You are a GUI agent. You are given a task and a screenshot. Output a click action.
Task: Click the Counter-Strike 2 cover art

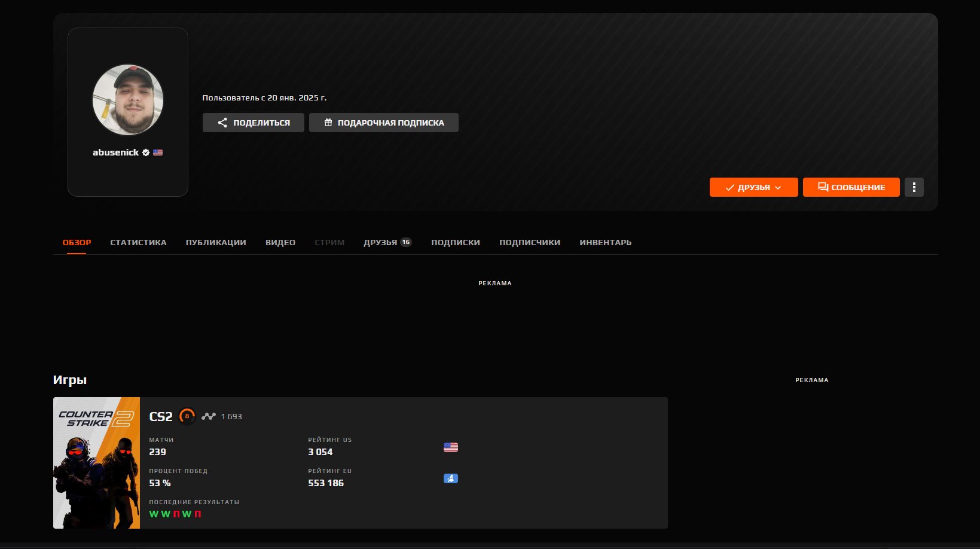click(96, 463)
